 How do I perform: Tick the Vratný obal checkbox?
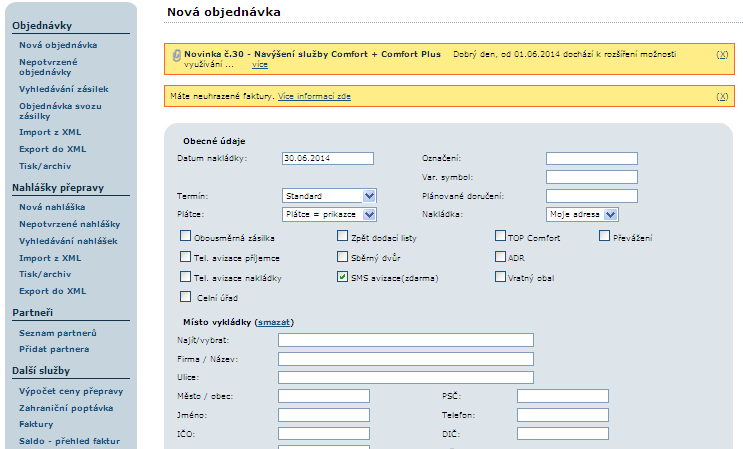pos(500,276)
